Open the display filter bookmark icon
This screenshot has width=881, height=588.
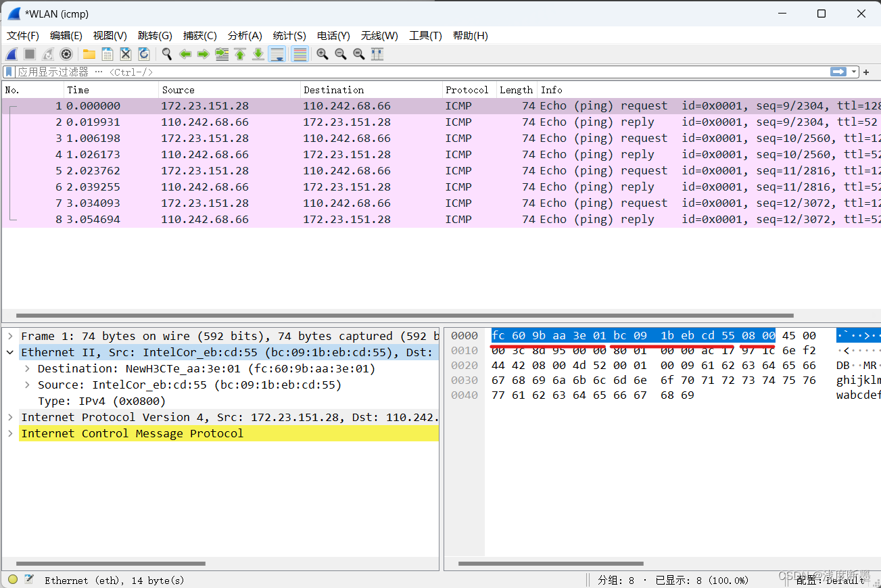tap(9, 72)
